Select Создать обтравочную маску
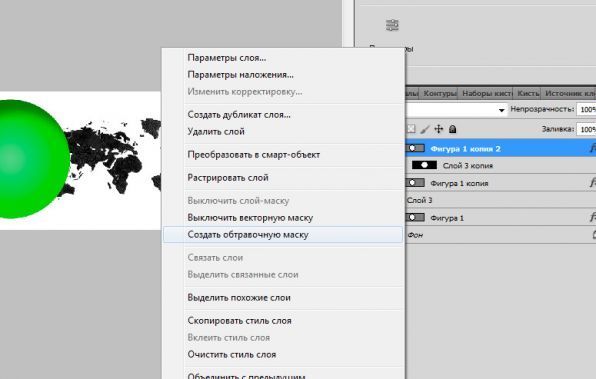Image resolution: width=596 pixels, height=379 pixels. 283,235
